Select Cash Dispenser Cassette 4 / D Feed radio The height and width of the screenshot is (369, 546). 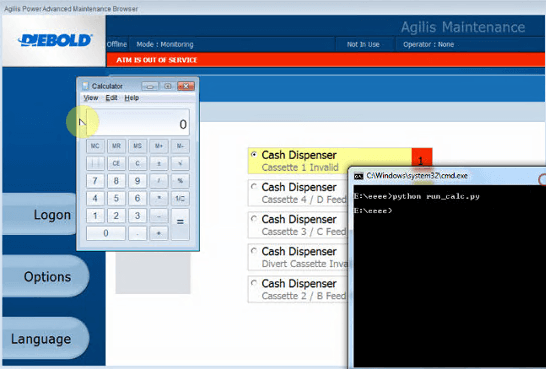pyautogui.click(x=254, y=187)
